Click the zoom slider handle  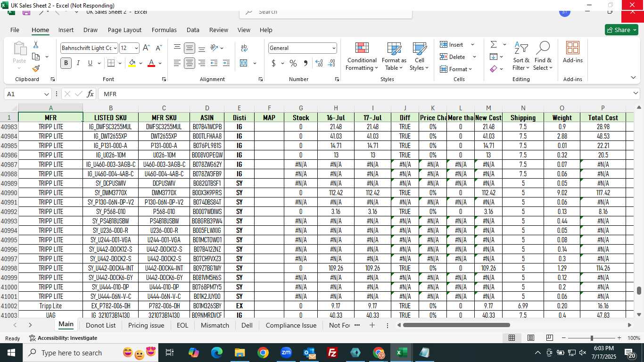tap(592, 338)
